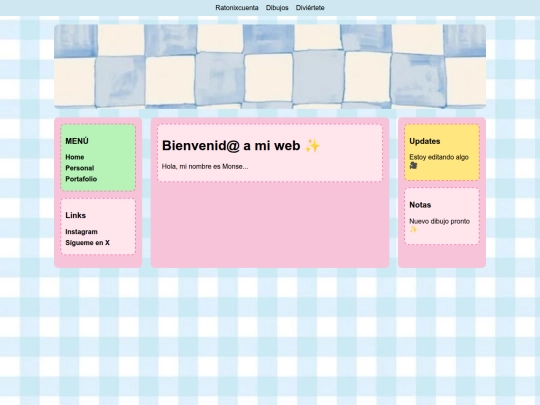
Task: Click the Updates heading
Action: [425, 141]
